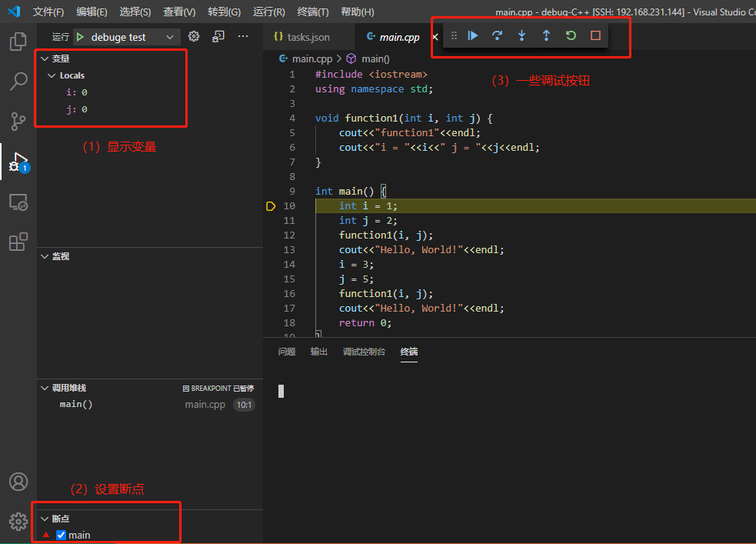The image size is (756, 544).
Task: Switch to the 输出 panel tab
Action: (x=318, y=352)
